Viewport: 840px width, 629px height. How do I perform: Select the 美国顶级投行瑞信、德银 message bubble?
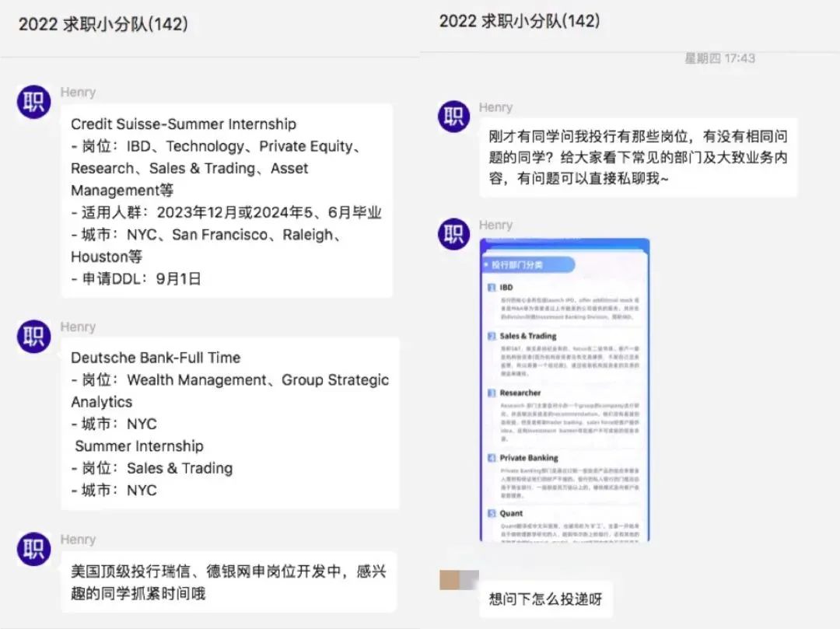[x=229, y=582]
